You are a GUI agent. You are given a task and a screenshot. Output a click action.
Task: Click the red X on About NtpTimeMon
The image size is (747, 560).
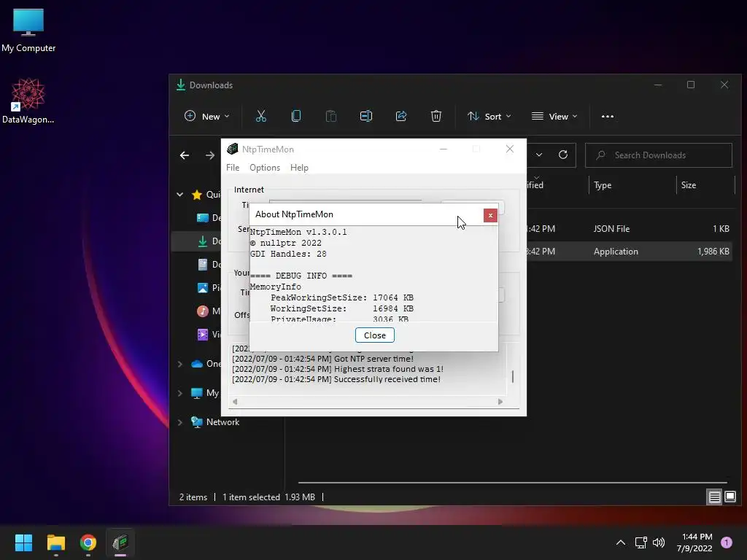pyautogui.click(x=490, y=215)
